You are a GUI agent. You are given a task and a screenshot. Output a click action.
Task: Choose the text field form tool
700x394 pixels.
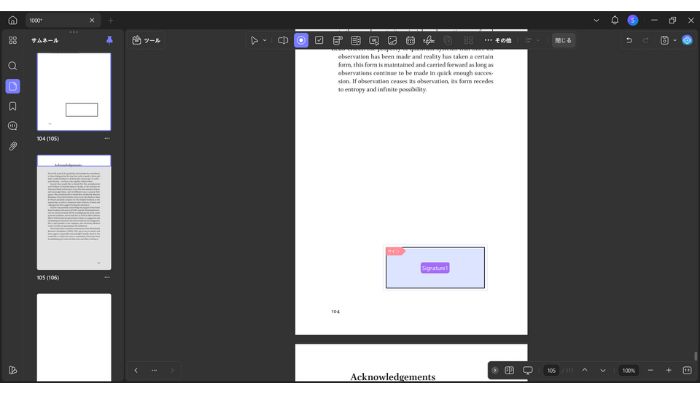(x=283, y=41)
